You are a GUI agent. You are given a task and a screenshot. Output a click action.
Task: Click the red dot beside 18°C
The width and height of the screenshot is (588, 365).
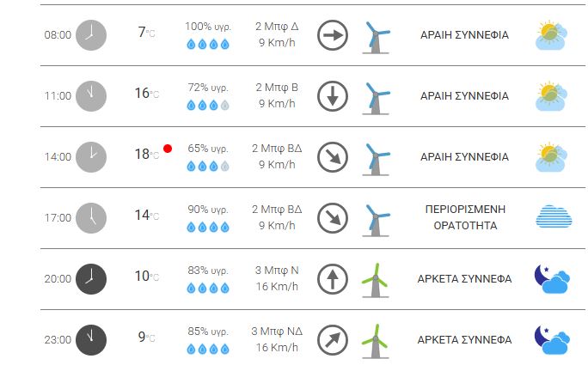click(168, 149)
